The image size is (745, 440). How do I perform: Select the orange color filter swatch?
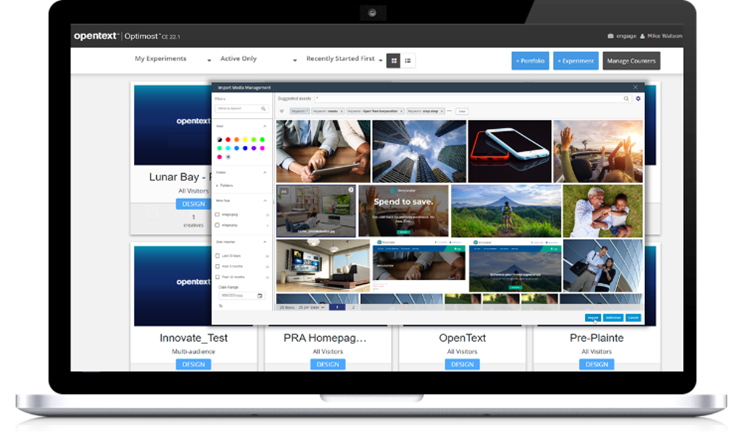[x=237, y=140]
